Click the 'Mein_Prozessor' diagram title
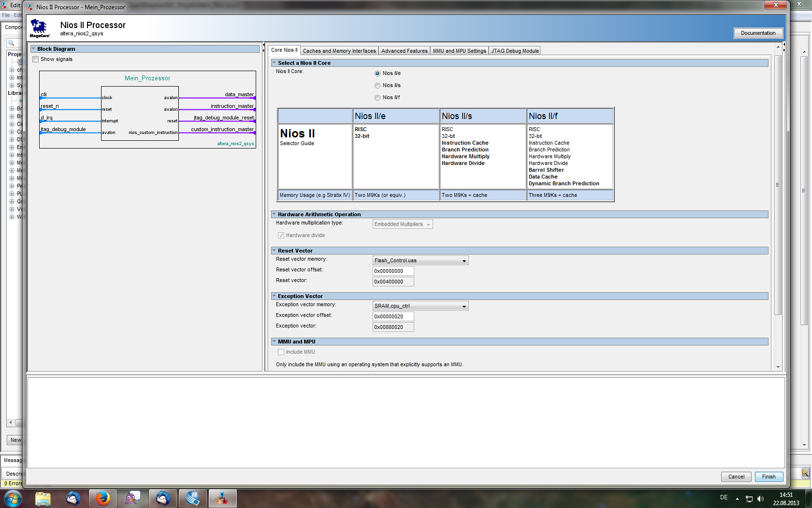 [x=147, y=78]
